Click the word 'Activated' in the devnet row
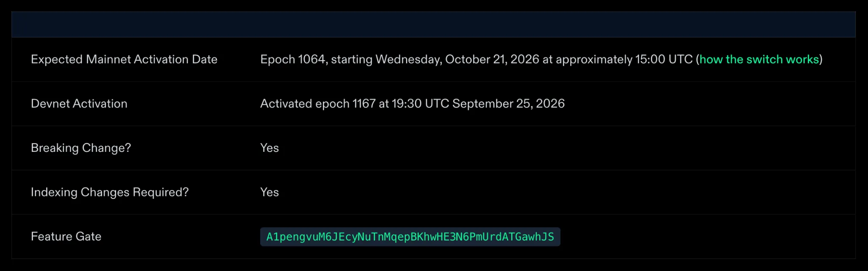This screenshot has width=868, height=271. [286, 103]
